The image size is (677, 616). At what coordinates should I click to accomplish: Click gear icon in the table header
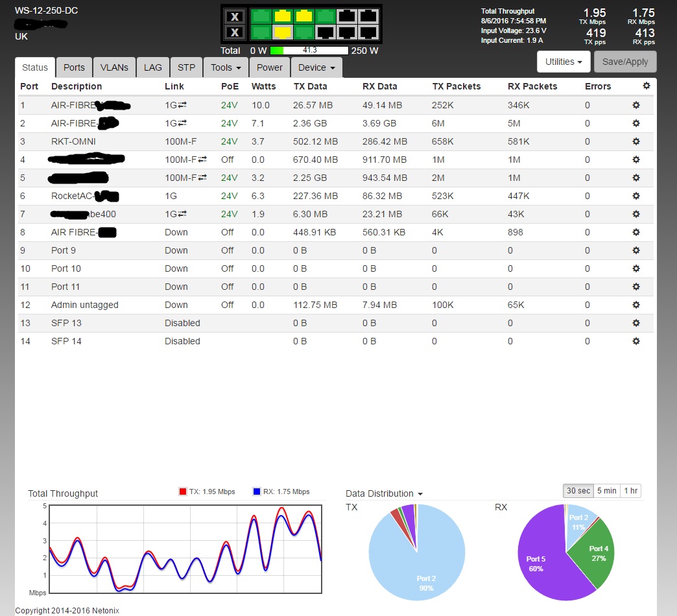coord(646,86)
